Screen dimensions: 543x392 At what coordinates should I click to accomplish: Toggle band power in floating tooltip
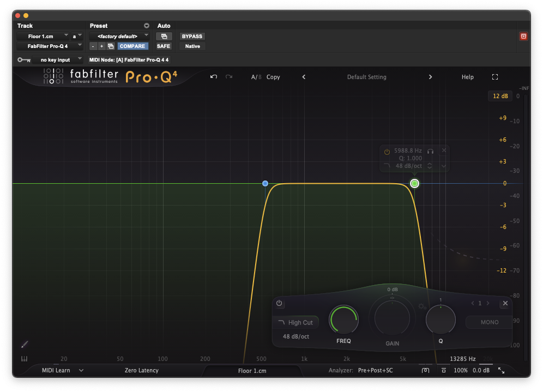(x=387, y=152)
